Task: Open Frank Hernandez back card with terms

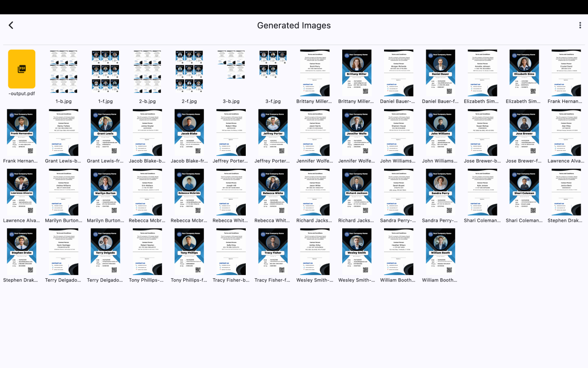Action: tap(566, 73)
